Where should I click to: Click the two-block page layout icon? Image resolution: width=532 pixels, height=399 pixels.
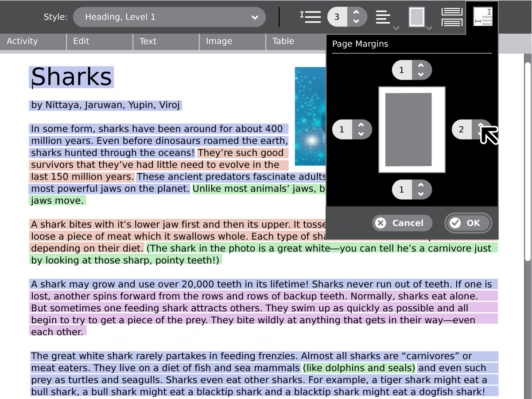click(452, 17)
